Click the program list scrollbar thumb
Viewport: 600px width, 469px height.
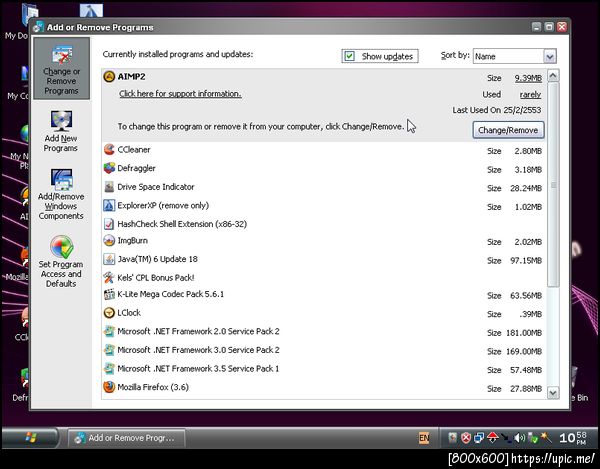pyautogui.click(x=553, y=185)
